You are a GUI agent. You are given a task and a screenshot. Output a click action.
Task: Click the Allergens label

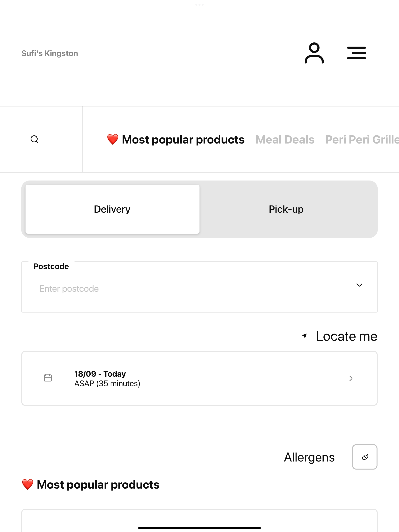pos(309,457)
